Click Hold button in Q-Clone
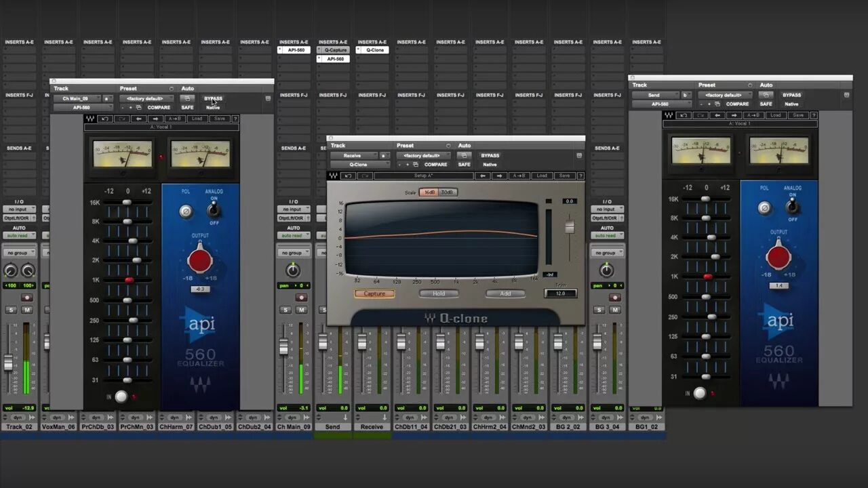The image size is (868, 488). [439, 293]
